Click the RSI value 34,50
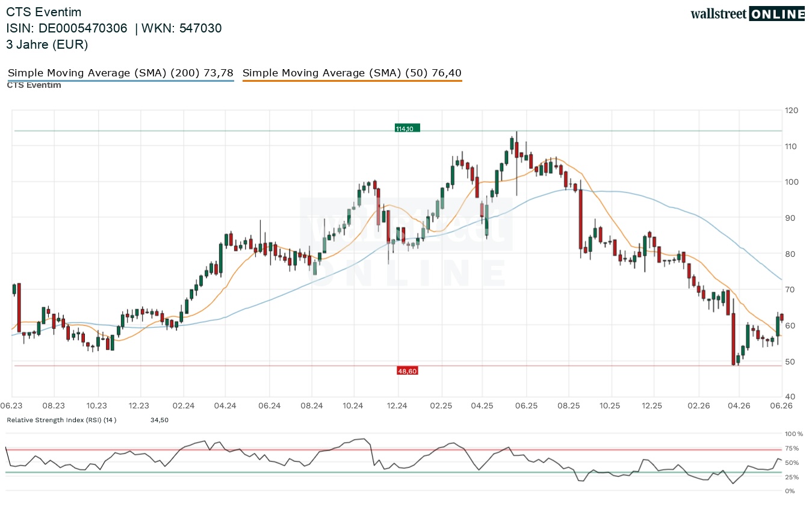Image resolution: width=812 pixels, height=507 pixels. point(160,420)
